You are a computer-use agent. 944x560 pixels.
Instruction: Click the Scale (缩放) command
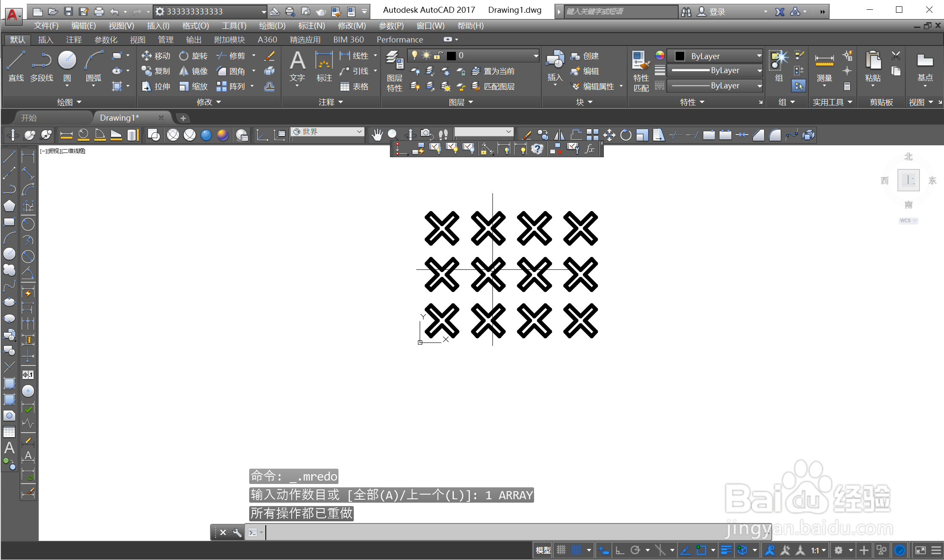(x=193, y=86)
